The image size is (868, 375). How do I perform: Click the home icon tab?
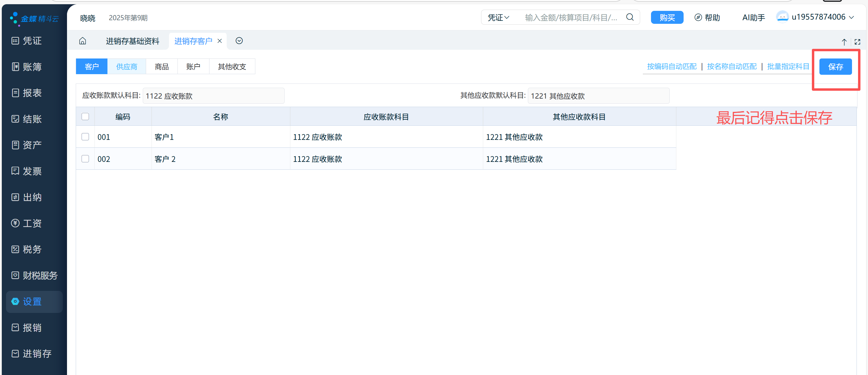click(x=83, y=41)
